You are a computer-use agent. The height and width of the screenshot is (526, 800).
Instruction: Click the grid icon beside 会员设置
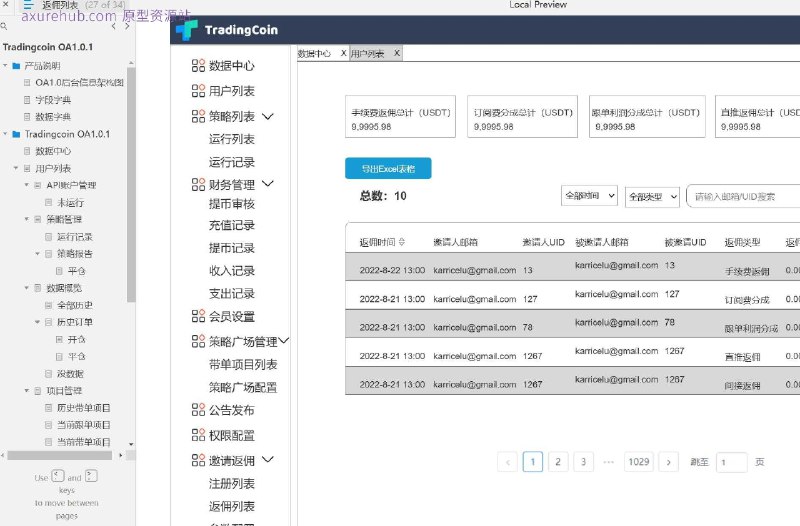coord(198,316)
